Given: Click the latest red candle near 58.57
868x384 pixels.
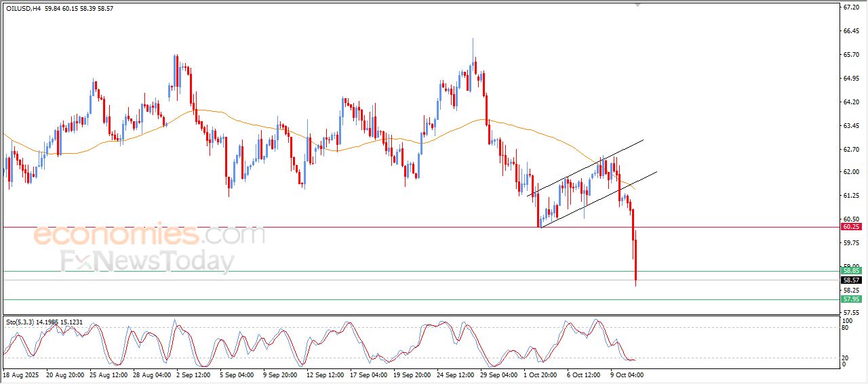Looking at the screenshot, I should tap(636, 264).
